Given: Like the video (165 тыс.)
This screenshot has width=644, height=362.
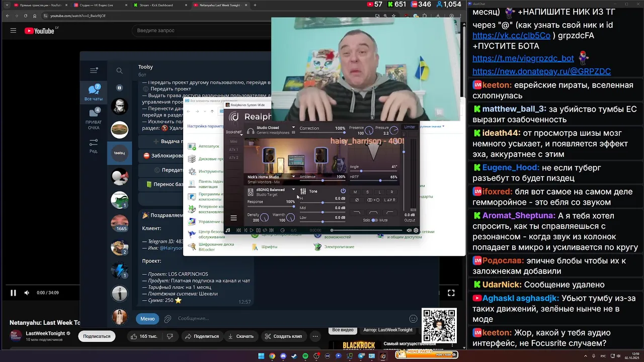Looking at the screenshot, I should click(x=144, y=336).
